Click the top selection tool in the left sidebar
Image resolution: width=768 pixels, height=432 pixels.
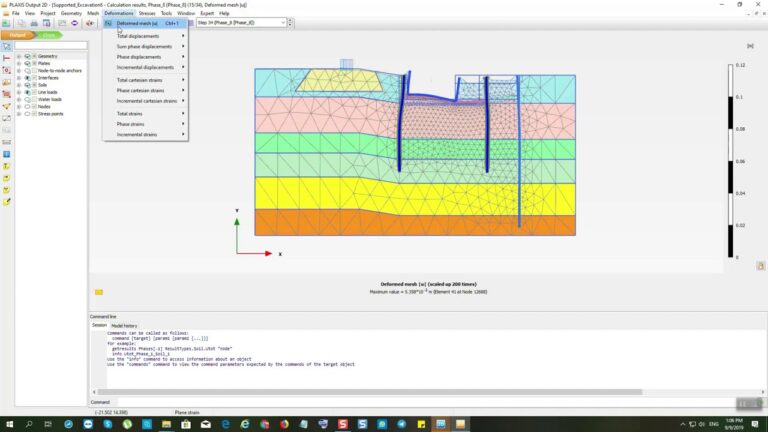tap(6, 47)
